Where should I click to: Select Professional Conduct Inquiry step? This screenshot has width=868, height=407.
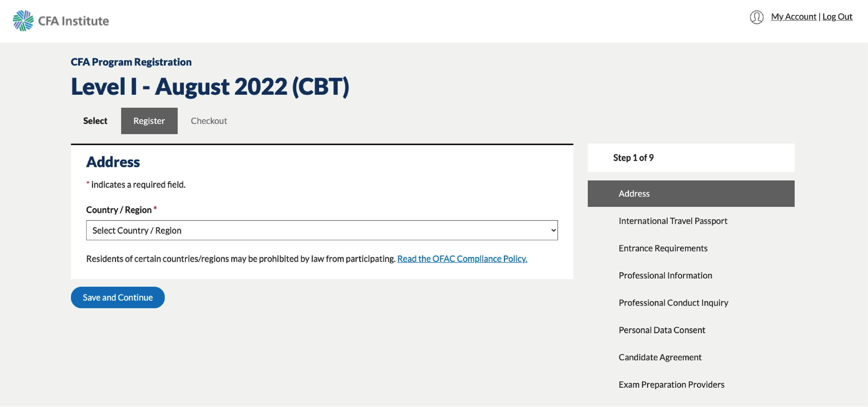673,303
